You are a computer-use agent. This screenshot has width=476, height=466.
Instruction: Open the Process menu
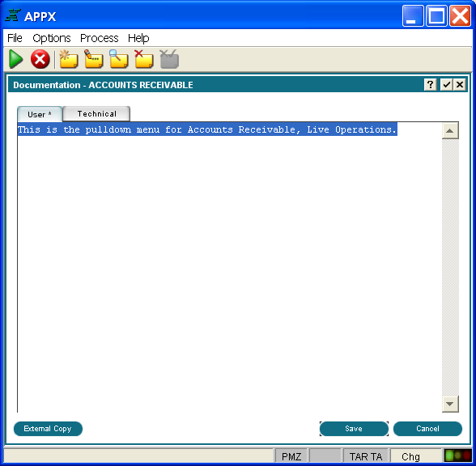pyautogui.click(x=100, y=38)
